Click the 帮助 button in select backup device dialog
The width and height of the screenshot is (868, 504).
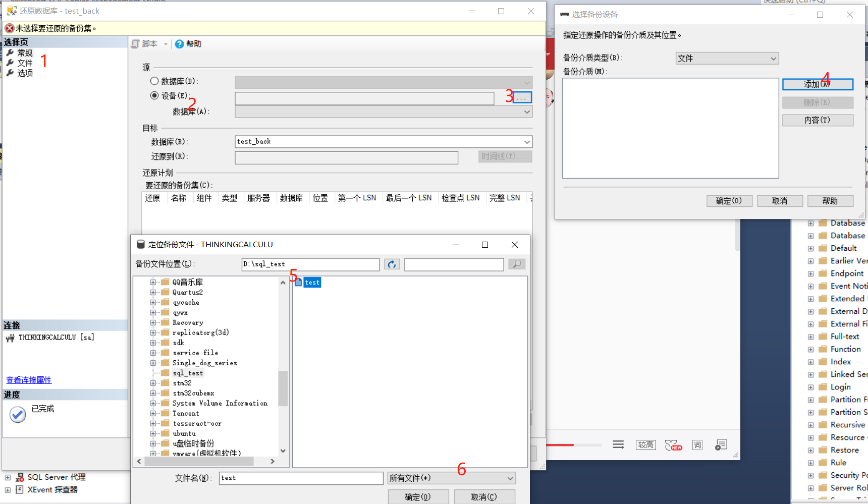tap(830, 201)
